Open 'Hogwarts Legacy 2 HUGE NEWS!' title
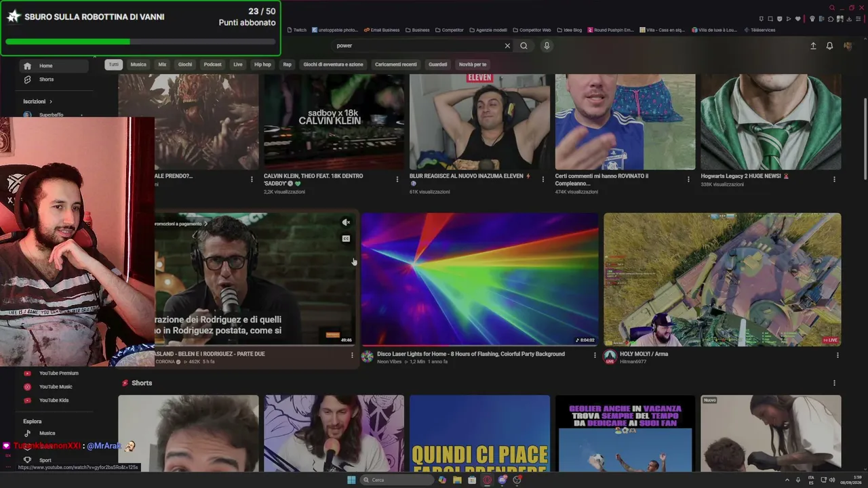Image resolution: width=868 pixels, height=488 pixels. point(745,176)
